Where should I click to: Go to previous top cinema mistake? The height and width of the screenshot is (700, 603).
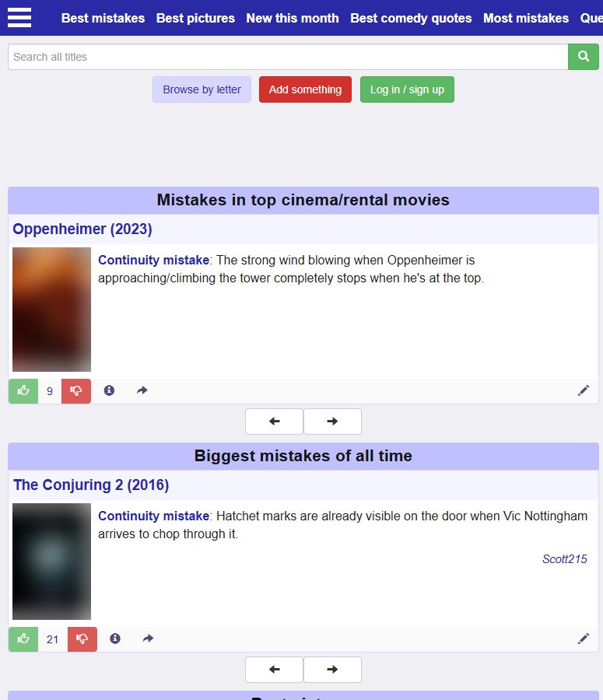pyautogui.click(x=274, y=422)
